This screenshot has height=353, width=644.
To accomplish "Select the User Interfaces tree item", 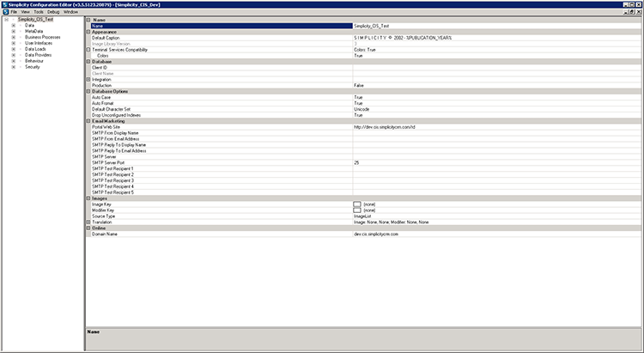I will [x=39, y=43].
